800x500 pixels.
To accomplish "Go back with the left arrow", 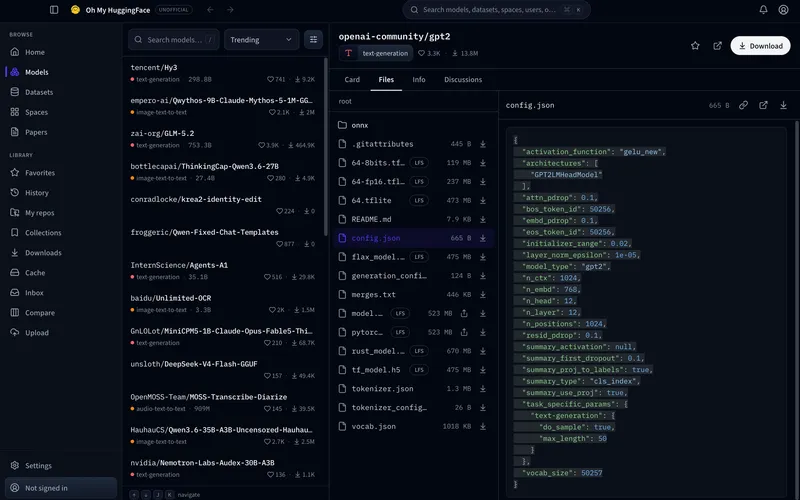I will [210, 10].
